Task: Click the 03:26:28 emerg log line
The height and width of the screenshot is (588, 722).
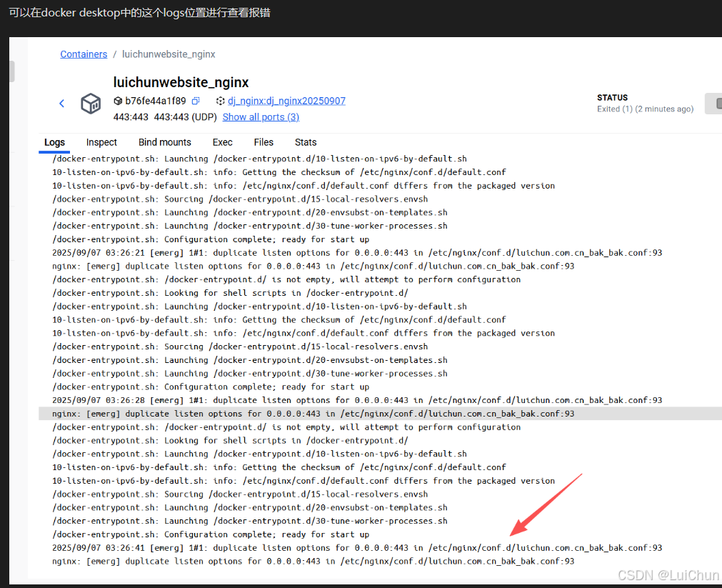Action: [x=357, y=400]
